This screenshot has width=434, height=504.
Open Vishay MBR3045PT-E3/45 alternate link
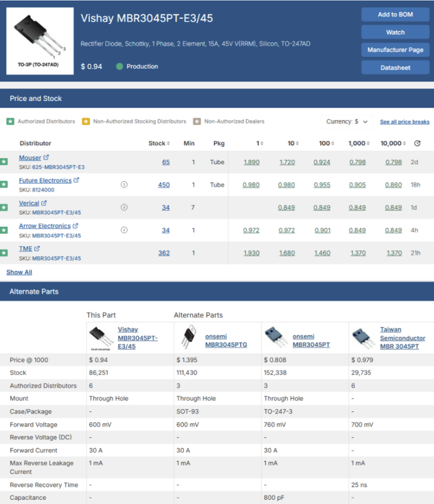tap(138, 338)
